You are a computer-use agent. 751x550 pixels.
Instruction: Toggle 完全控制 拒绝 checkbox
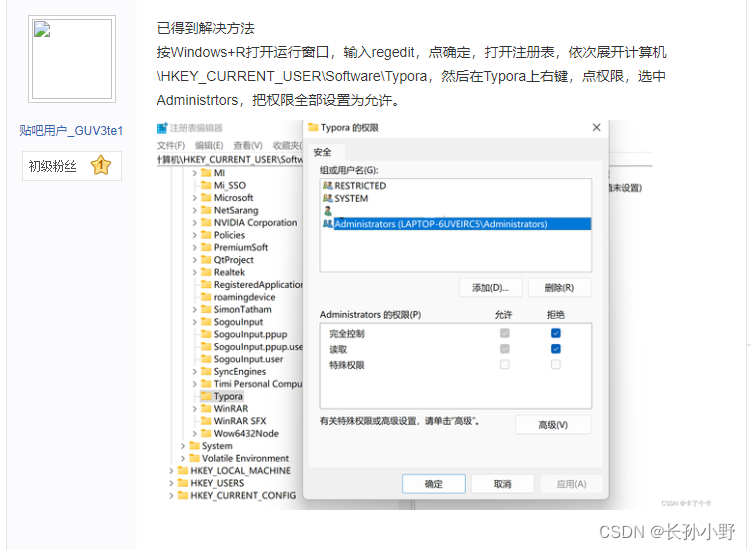tap(556, 333)
